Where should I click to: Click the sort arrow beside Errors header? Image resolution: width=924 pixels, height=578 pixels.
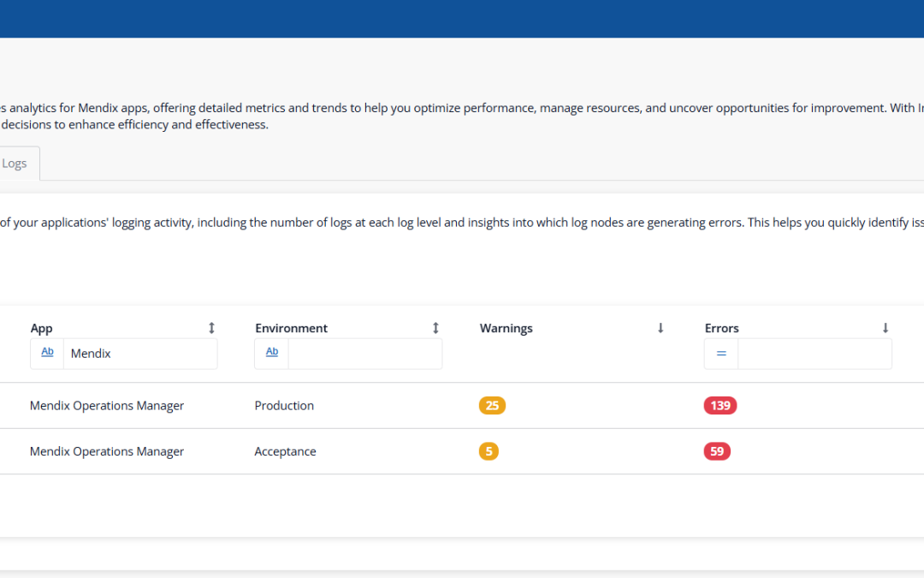point(885,328)
